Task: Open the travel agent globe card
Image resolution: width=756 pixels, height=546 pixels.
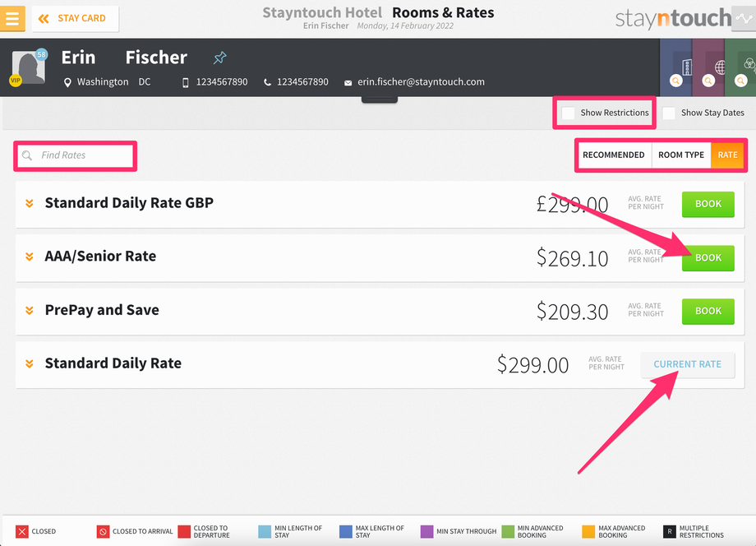Action: click(708, 68)
